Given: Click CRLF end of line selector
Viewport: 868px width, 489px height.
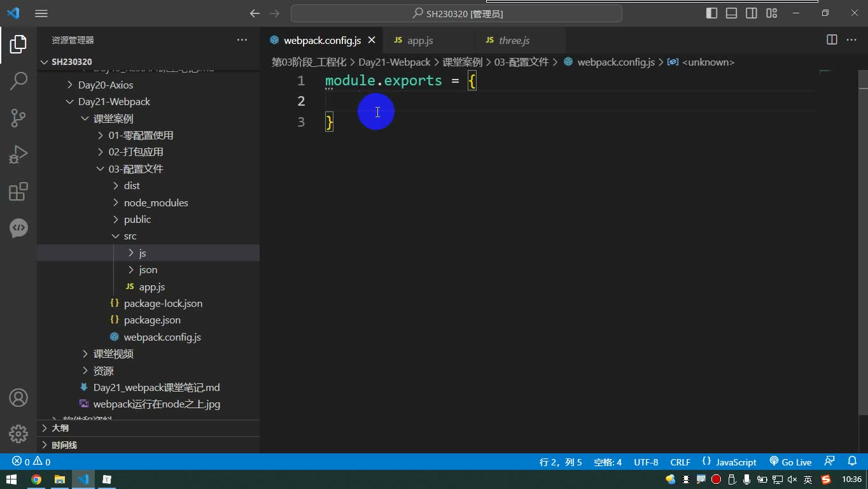Looking at the screenshot, I should tap(680, 462).
